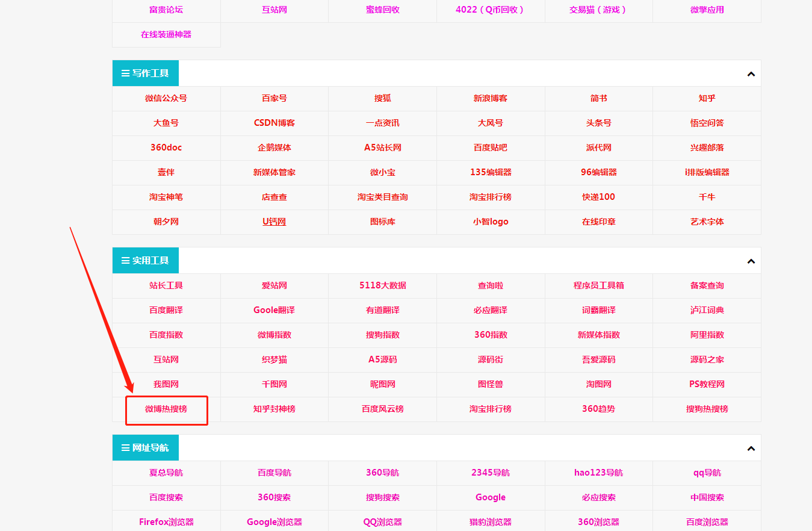
Task: Collapse the 写作工具 section with its chevron
Action: tap(751, 74)
